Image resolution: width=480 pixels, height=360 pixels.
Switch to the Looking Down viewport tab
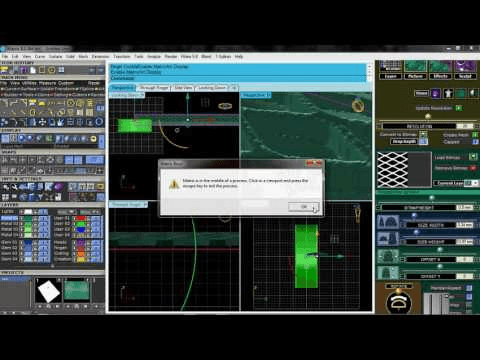(212, 88)
